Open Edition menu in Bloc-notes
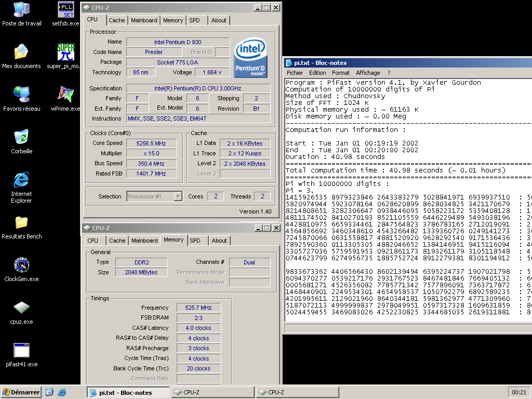The height and width of the screenshot is (399, 532). point(317,73)
